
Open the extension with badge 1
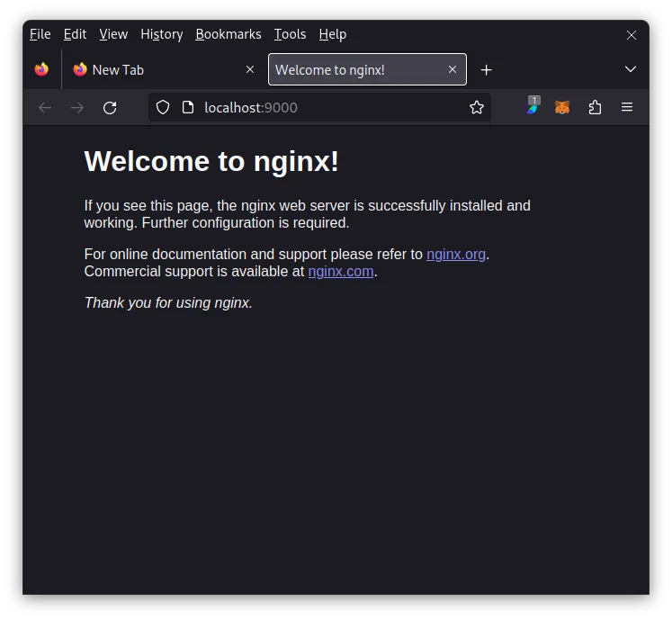coord(533,106)
